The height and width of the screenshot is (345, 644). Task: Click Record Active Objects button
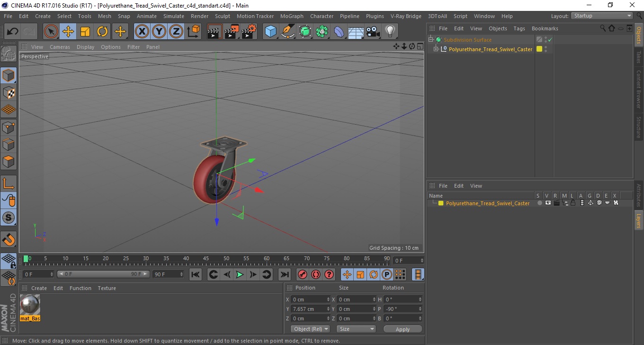coord(302,274)
